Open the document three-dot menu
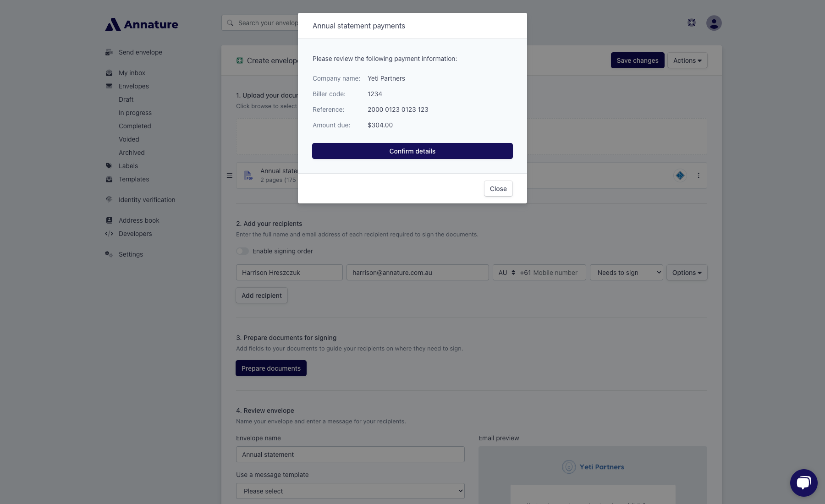 click(x=698, y=175)
